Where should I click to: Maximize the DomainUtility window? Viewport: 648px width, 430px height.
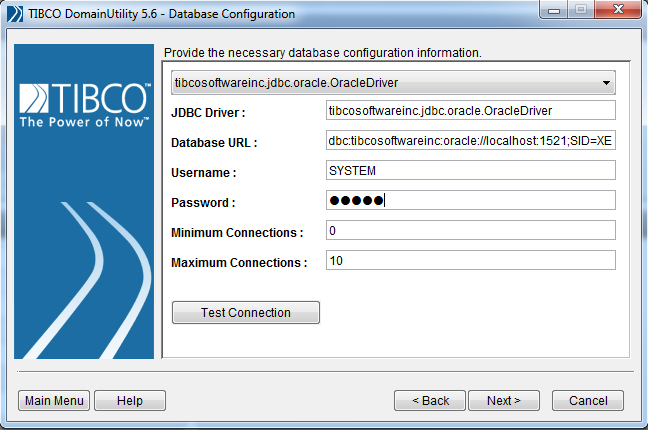[x=581, y=10]
